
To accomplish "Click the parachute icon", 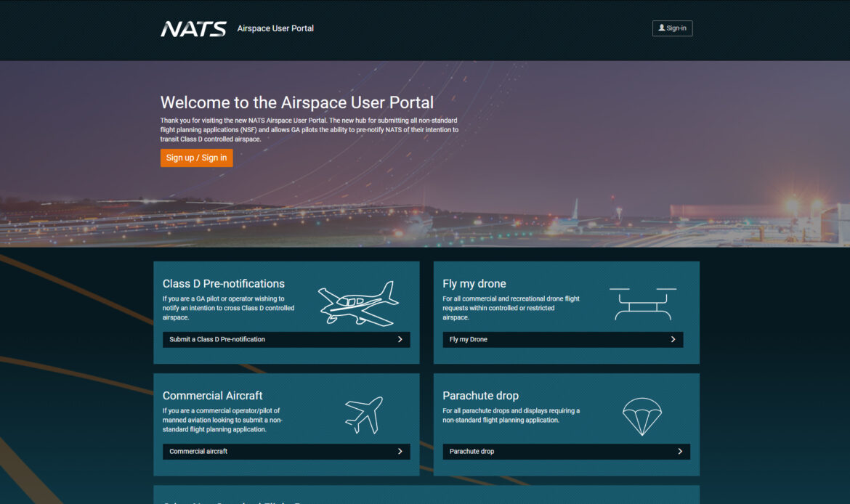I will point(642,417).
